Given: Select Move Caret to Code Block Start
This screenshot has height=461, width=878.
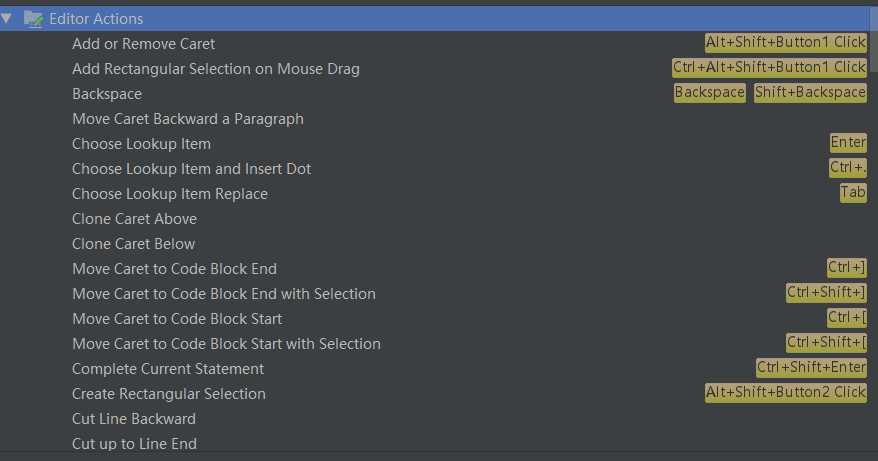Looking at the screenshot, I should pos(177,319).
